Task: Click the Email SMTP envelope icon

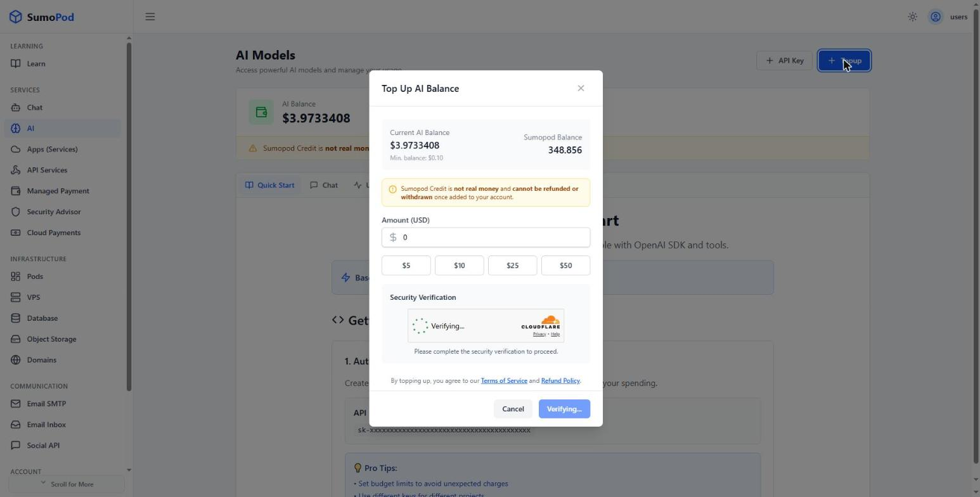Action: point(16,404)
